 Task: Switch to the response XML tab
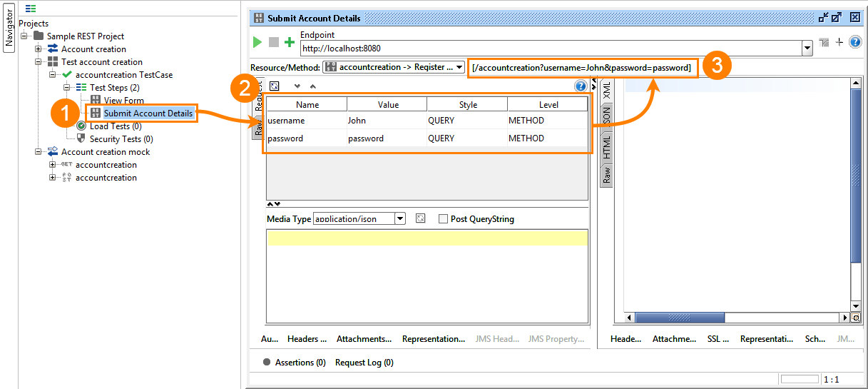point(607,89)
